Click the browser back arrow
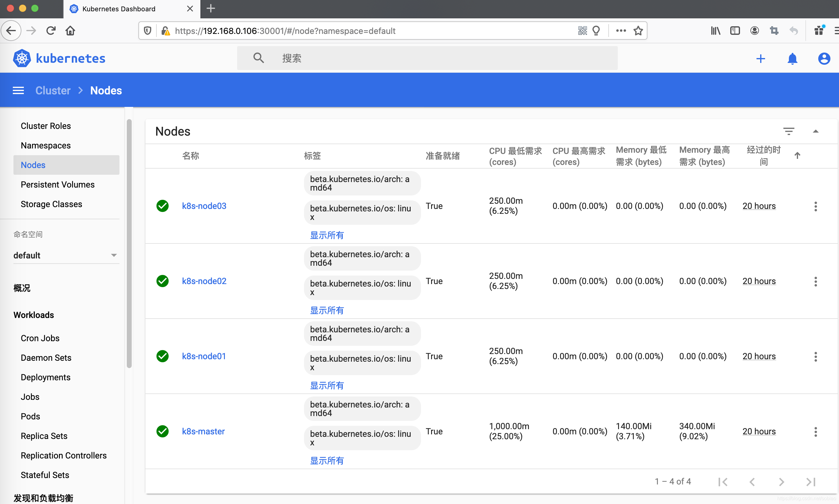839x504 pixels. 11,31
